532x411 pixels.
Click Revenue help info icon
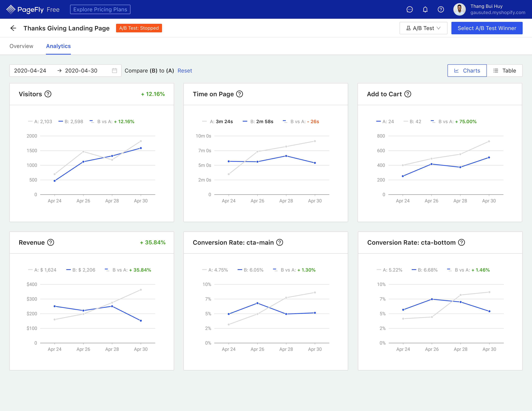[51, 242]
